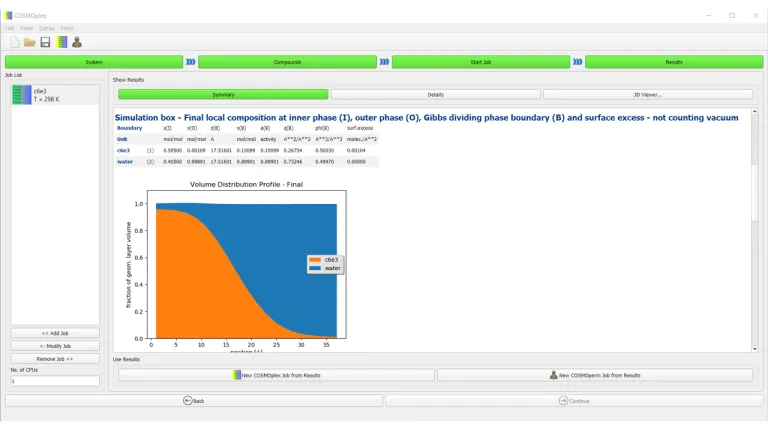
Task: Create New COSMOperm Job from Results
Action: click(x=595, y=375)
